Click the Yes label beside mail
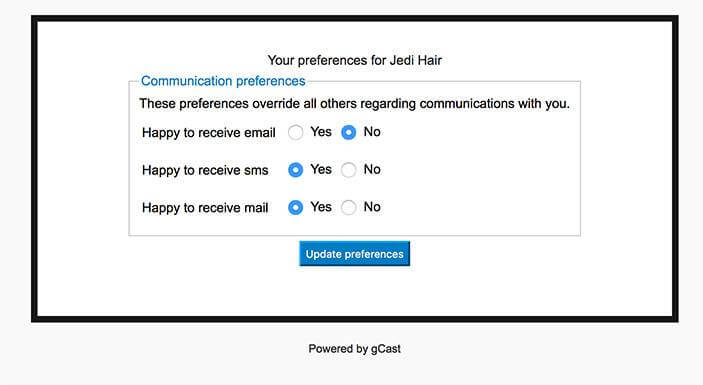Viewport: 703px width, 385px height. pos(321,207)
